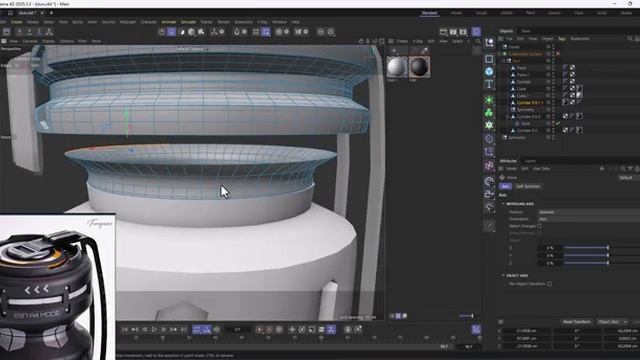Click the blue cube primitive icon

489,71
